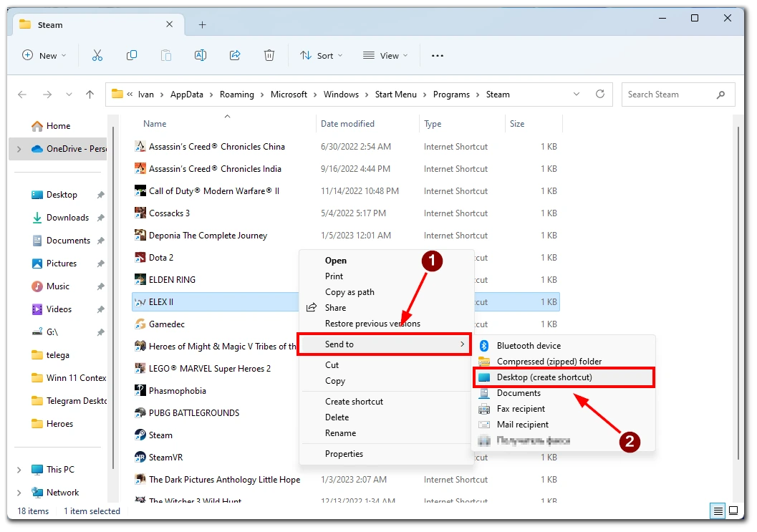
Task: Click the PUBG BATTLEGROUNDS shortcut icon
Action: [x=140, y=412]
